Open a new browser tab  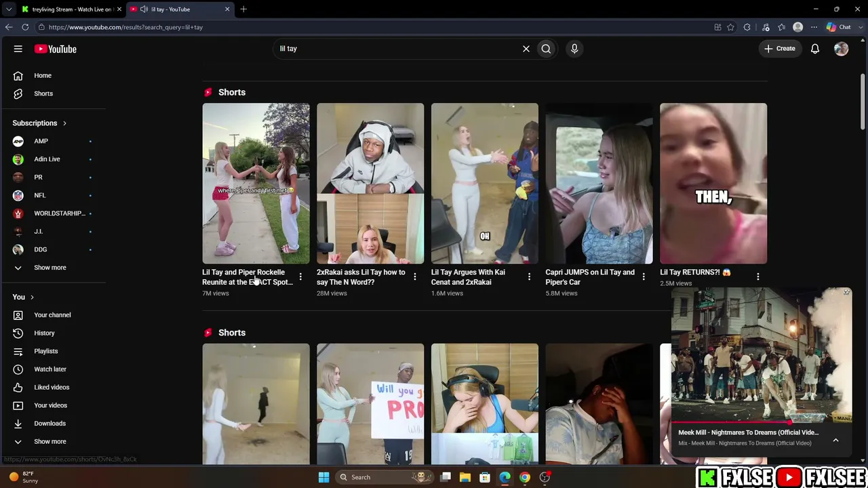[243, 9]
